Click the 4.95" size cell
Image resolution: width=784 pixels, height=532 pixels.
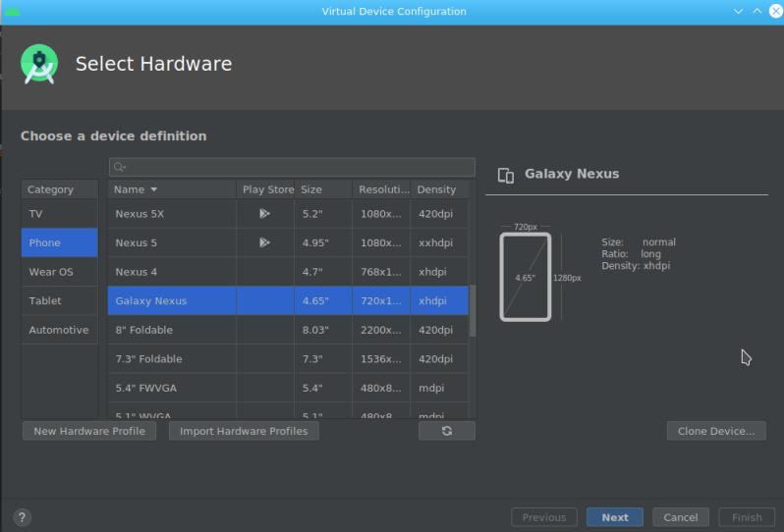pyautogui.click(x=323, y=242)
